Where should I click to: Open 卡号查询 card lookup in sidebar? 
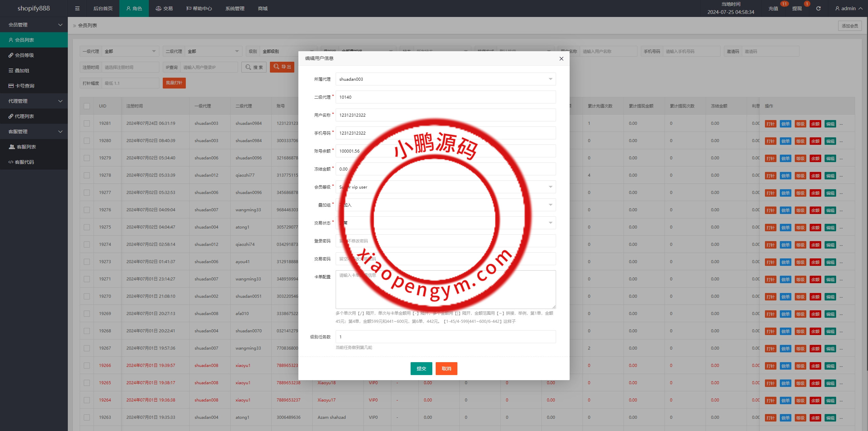click(x=24, y=86)
